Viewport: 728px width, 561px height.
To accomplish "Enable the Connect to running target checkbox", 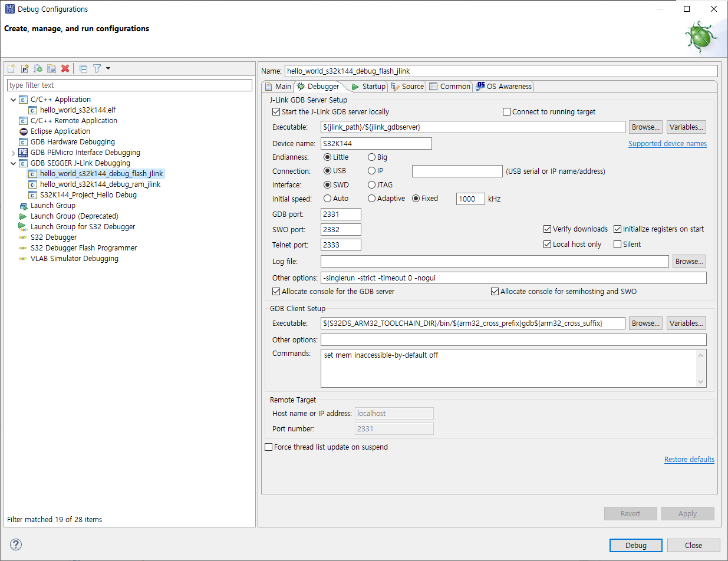I will click(x=506, y=111).
